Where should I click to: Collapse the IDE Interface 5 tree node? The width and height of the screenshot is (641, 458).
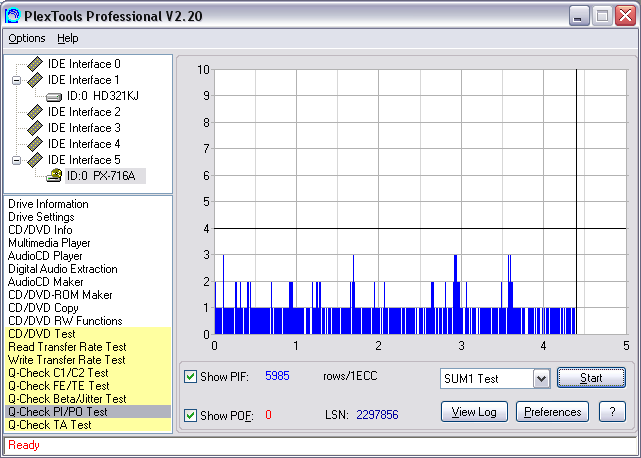coord(16,160)
